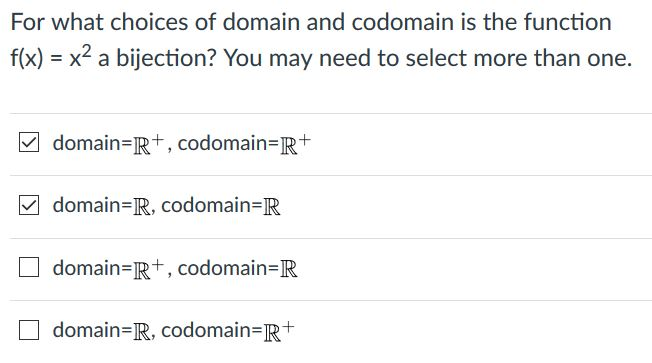
Task: Click the codomain ℝ symbol in third option
Action: [289, 269]
